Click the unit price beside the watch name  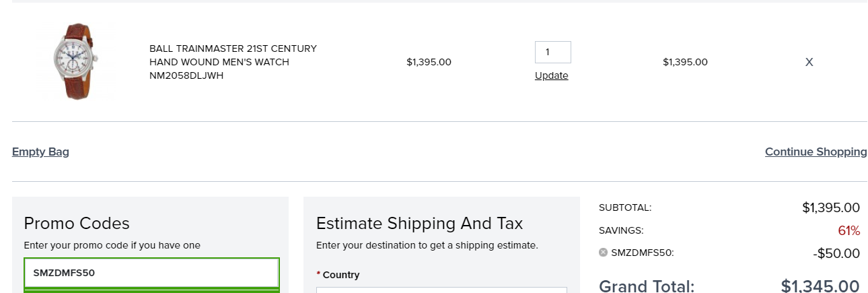pyautogui.click(x=429, y=62)
